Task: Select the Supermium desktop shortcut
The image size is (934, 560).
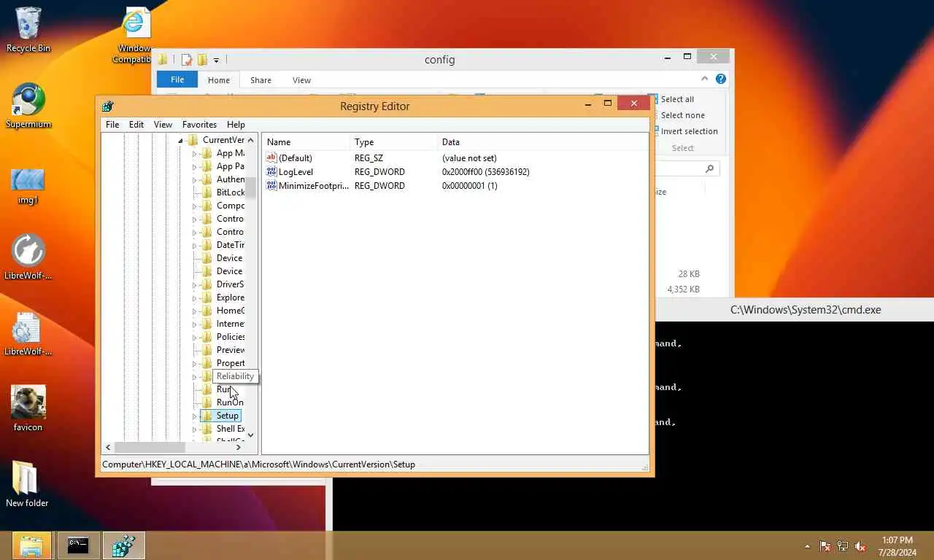Action: 28,106
